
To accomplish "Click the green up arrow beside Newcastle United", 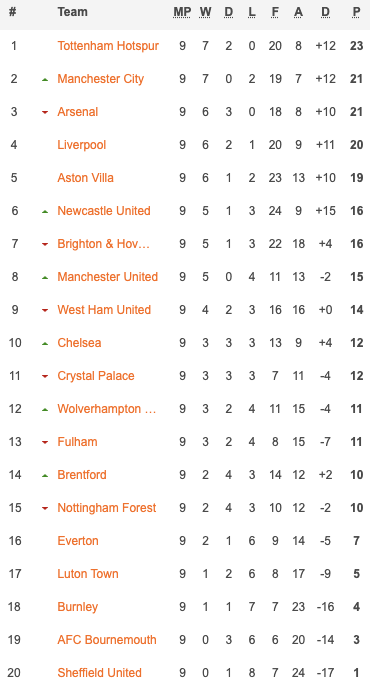I will 45,211.
